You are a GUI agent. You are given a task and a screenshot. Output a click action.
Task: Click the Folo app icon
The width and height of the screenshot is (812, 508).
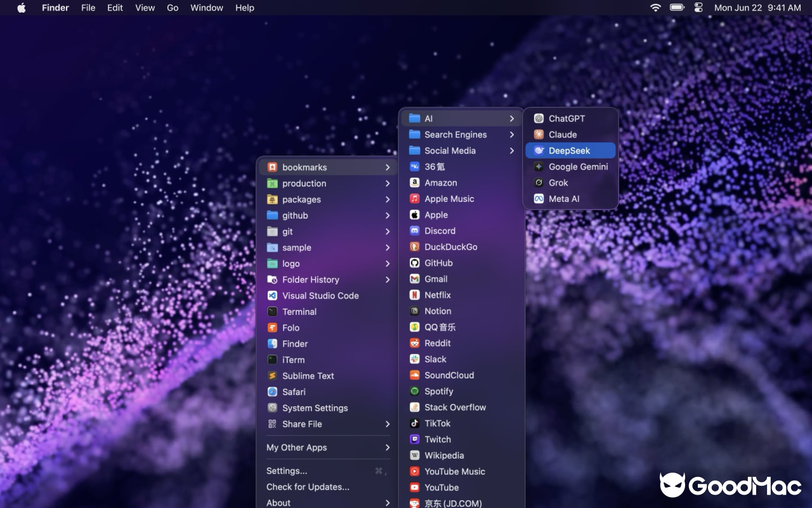[x=272, y=328]
